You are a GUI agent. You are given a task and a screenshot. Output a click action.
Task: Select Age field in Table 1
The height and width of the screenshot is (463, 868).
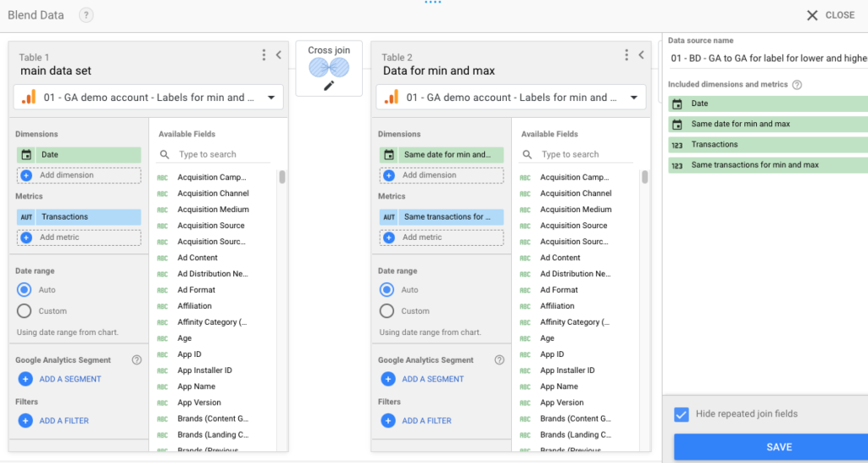click(184, 337)
